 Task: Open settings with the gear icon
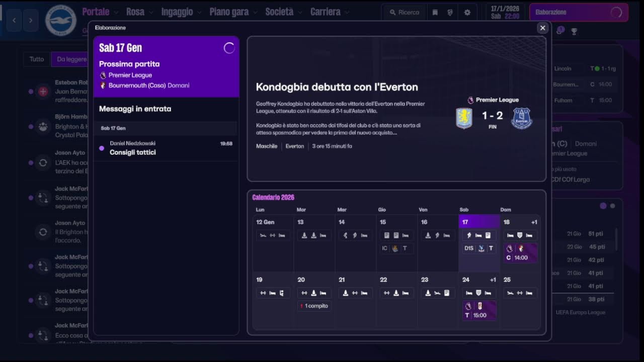coord(467,13)
